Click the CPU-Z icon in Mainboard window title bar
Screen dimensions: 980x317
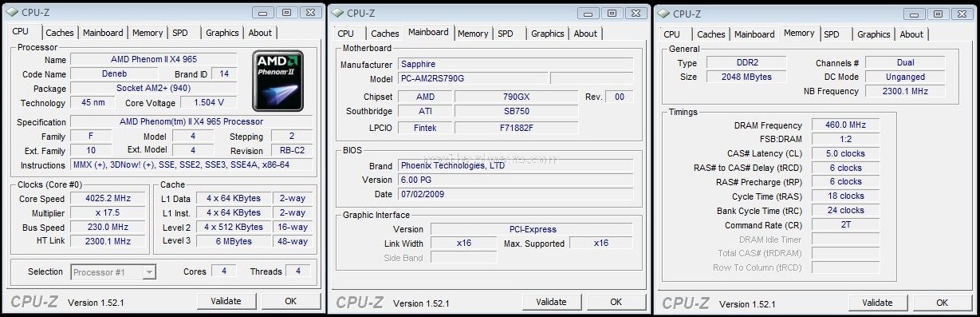click(x=339, y=13)
